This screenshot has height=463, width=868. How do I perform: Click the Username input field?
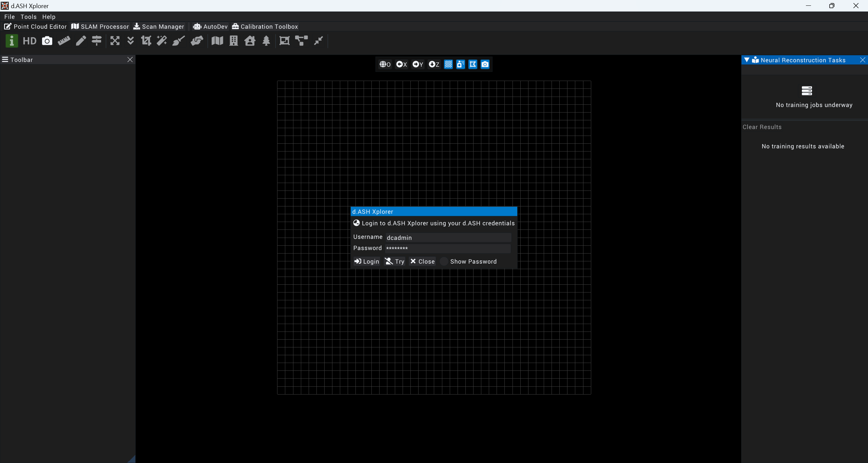coord(448,238)
